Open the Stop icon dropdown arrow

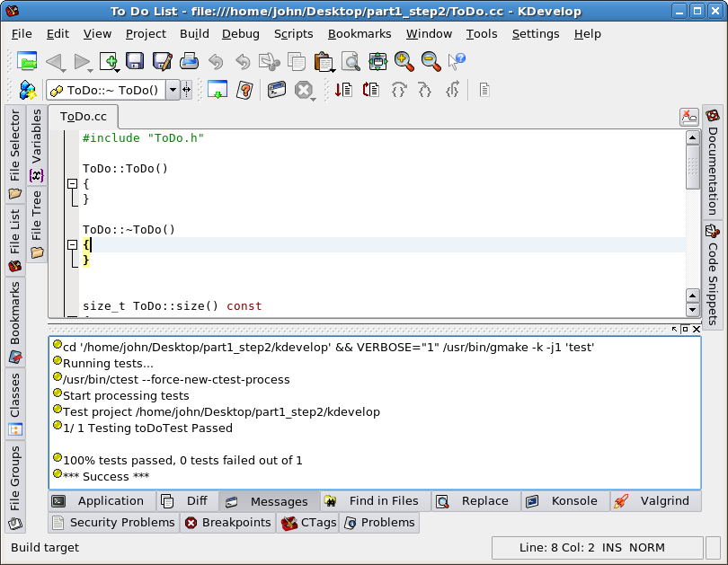pyautogui.click(x=314, y=99)
